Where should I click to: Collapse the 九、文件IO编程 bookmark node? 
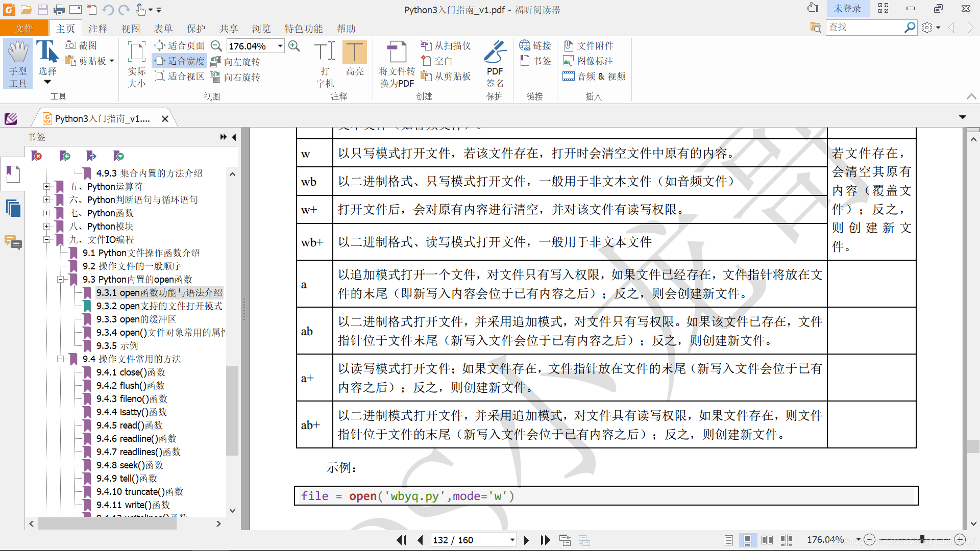[46, 239]
